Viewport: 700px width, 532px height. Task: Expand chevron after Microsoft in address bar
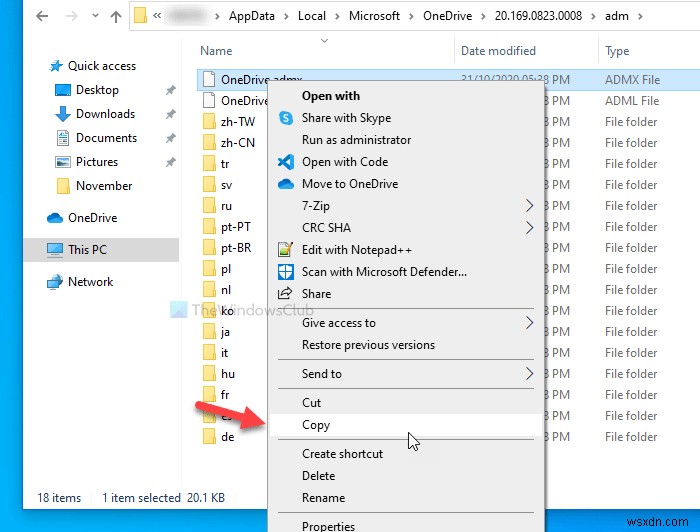tap(411, 17)
